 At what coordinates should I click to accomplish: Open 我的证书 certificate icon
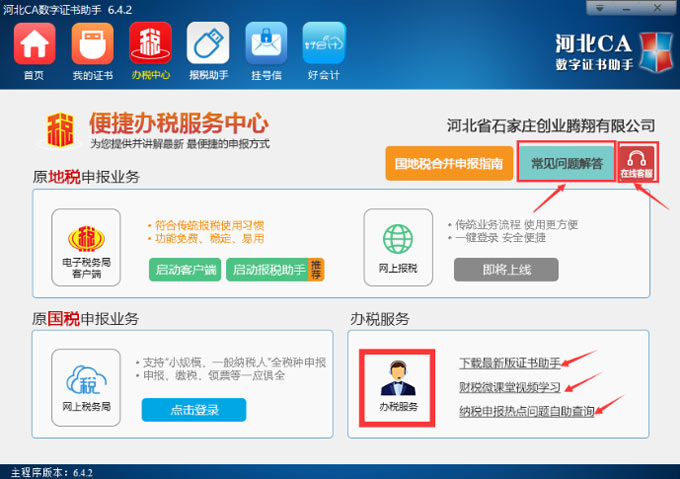click(92, 44)
